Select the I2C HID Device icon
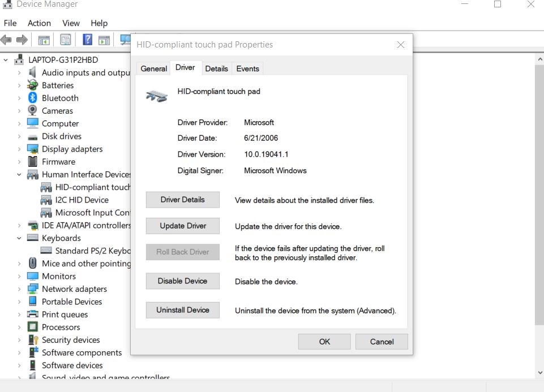The image size is (544, 392). [46, 200]
